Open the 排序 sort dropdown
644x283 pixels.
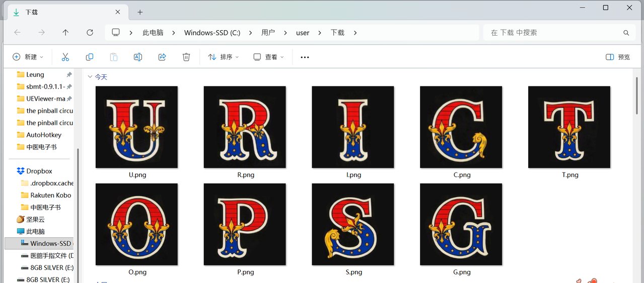click(x=224, y=57)
